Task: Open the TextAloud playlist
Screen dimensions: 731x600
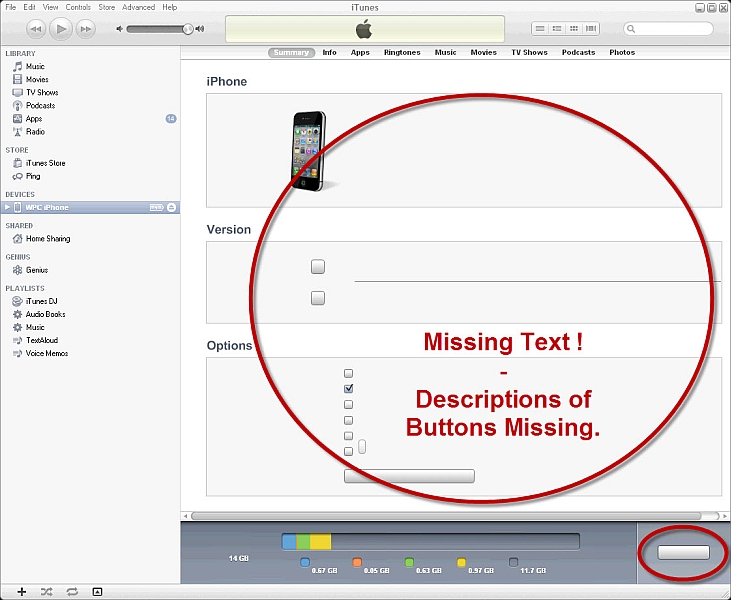Action: 41,340
